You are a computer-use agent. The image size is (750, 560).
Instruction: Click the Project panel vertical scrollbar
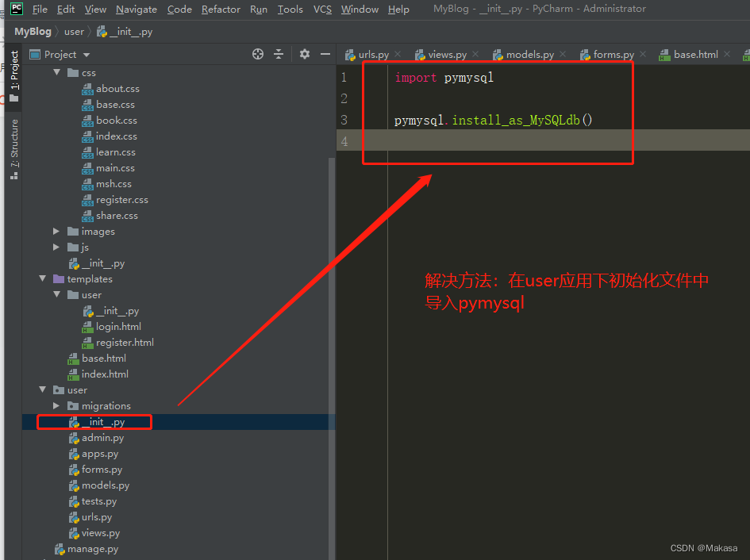point(332,359)
